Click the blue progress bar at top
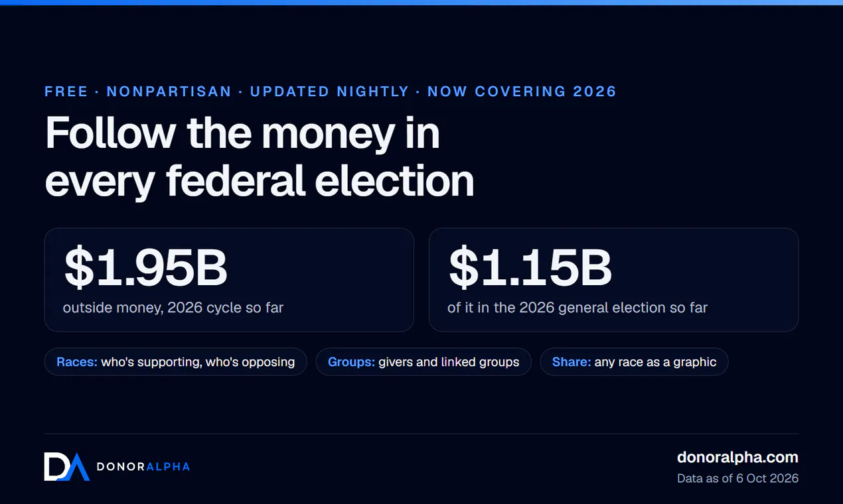Screen dimensions: 843x504 [x=421, y=3]
